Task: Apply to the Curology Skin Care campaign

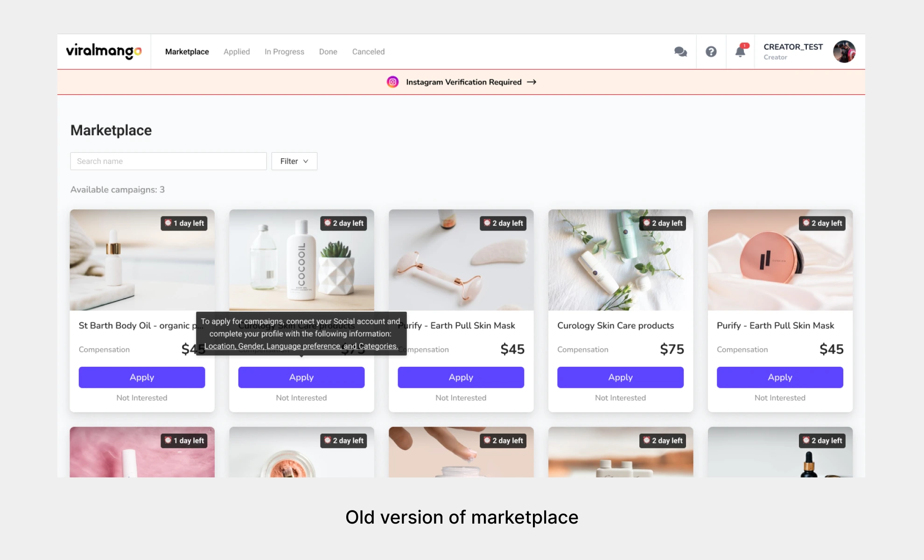Action: tap(620, 377)
